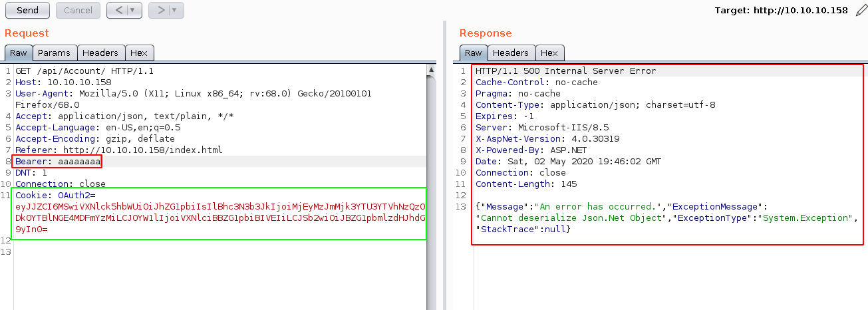Select the Raw tab in Response panel

click(x=473, y=53)
